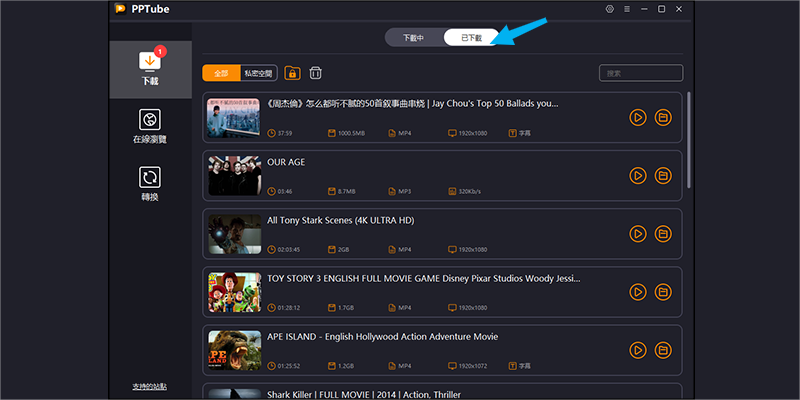Viewport: 800px width, 400px height.
Task: Play APE ISLAND movie
Action: tap(638, 350)
